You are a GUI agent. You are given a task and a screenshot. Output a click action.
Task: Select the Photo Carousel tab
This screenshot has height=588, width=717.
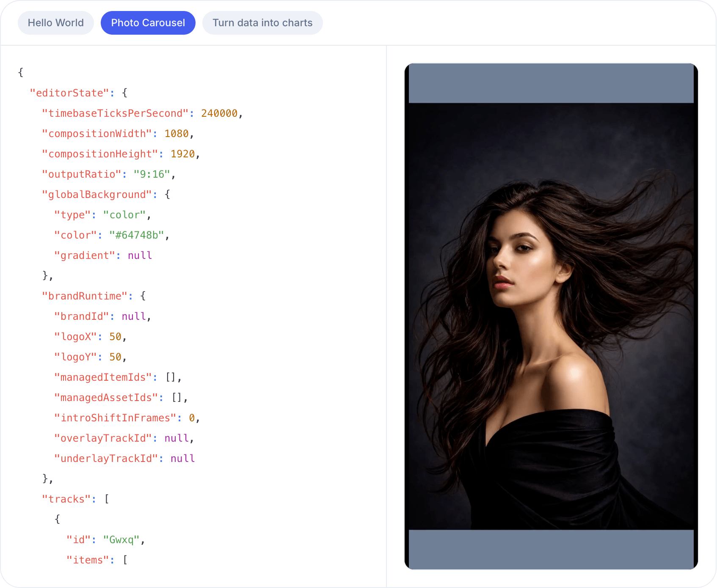point(148,22)
